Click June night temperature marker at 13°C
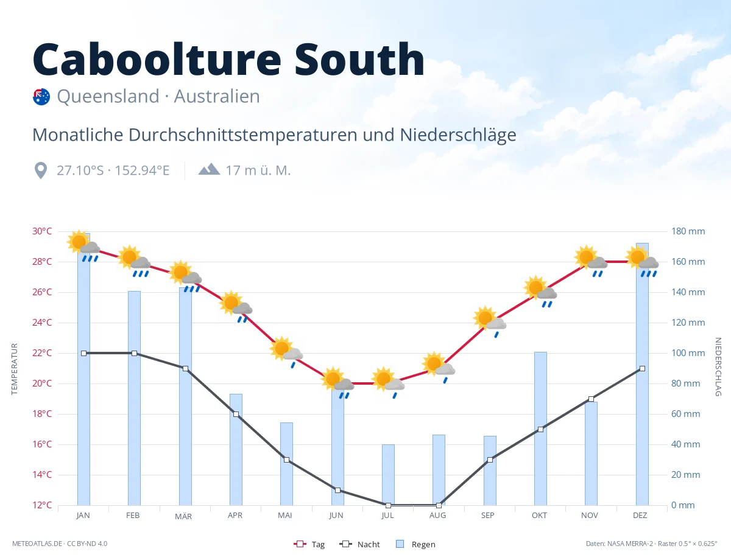Image resolution: width=731 pixels, height=560 pixels. click(x=337, y=490)
